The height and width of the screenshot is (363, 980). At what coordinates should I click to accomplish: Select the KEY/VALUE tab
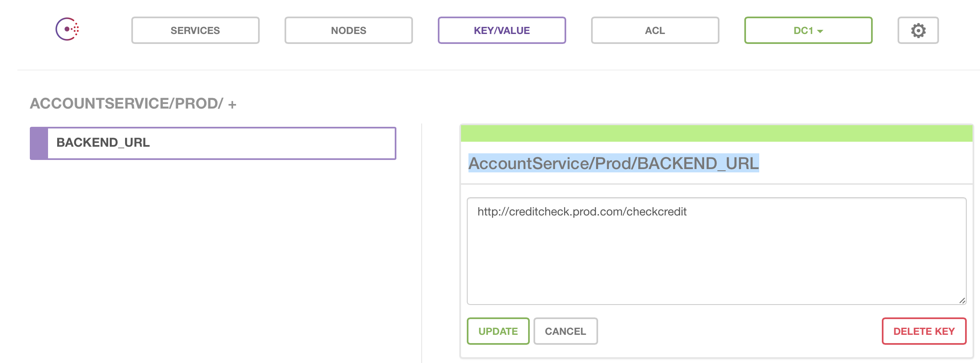pyautogui.click(x=502, y=30)
